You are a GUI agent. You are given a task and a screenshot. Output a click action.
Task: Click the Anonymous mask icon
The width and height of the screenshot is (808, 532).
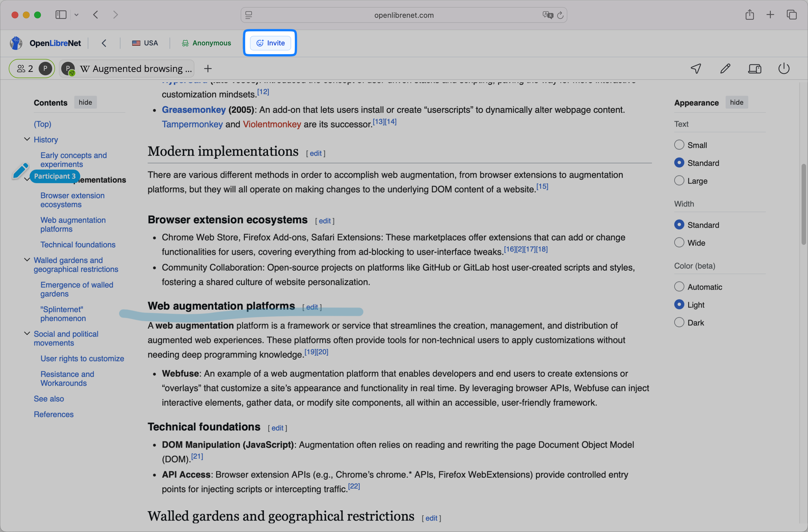(185, 43)
